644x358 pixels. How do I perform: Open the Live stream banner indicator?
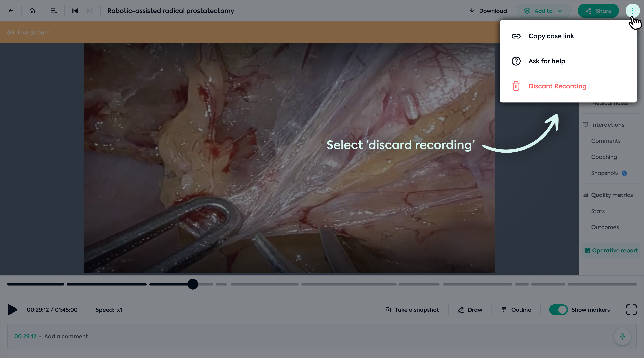pyautogui.click(x=28, y=33)
